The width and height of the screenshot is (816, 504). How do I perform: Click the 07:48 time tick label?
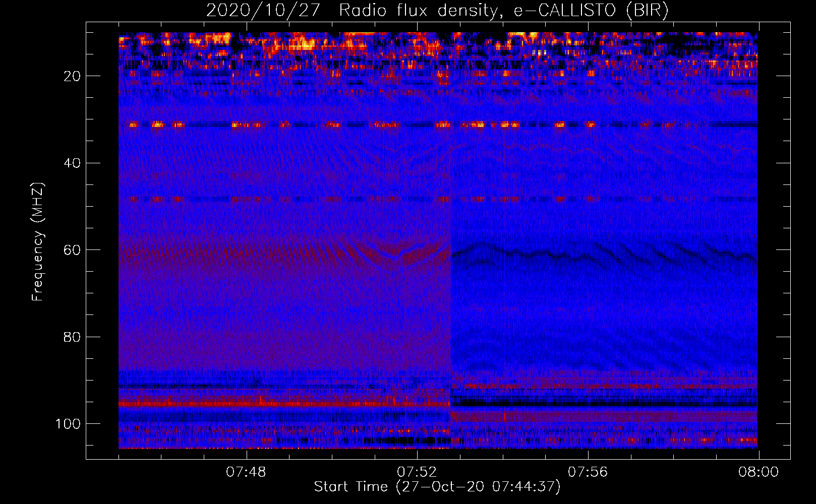click(246, 472)
